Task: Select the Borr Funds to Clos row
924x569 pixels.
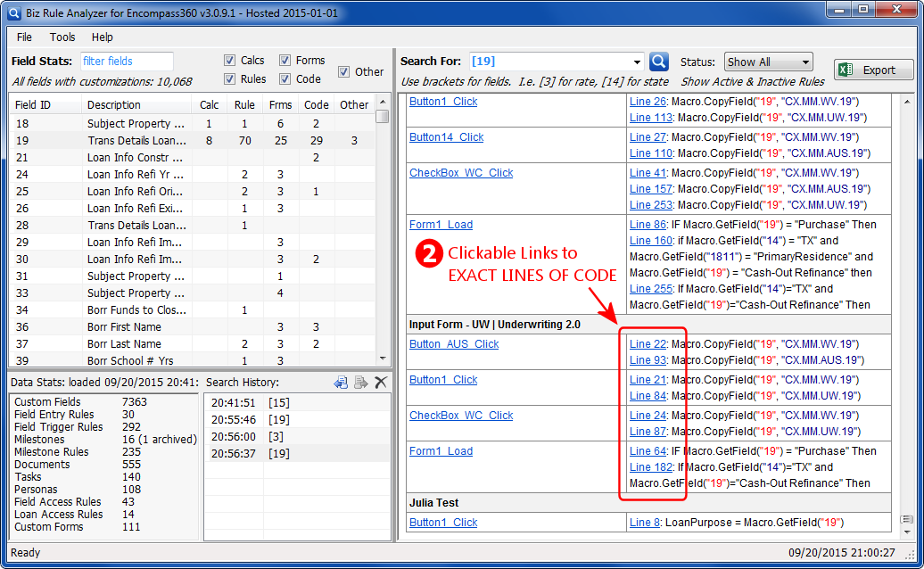Action: pyautogui.click(x=193, y=309)
